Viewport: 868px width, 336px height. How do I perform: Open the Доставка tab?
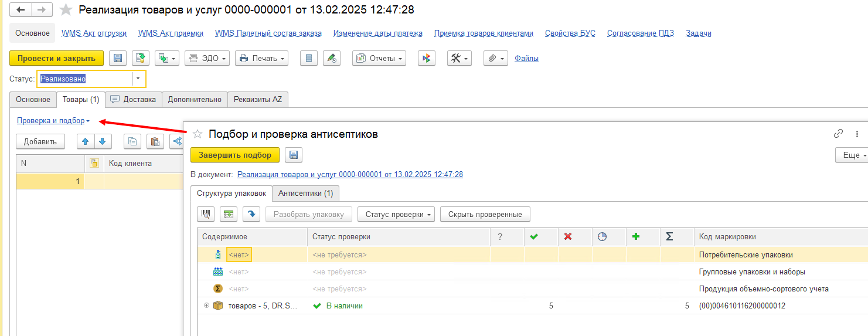[x=133, y=100]
